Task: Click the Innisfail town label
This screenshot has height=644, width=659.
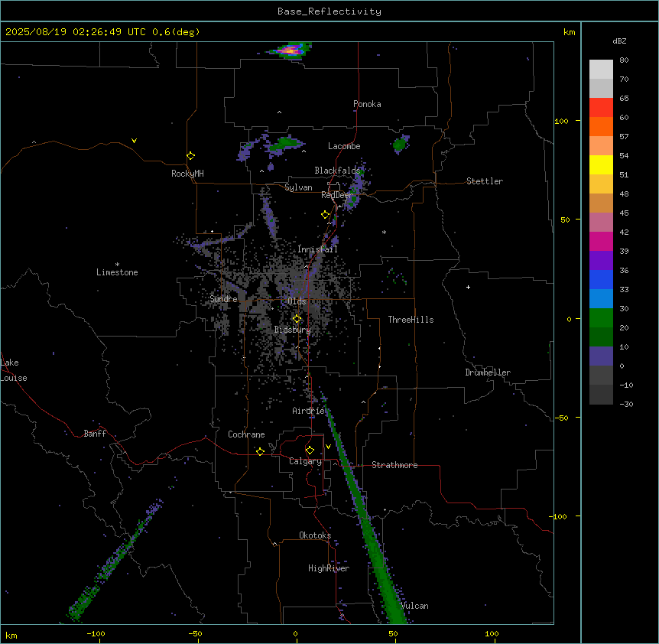Action: [318, 249]
